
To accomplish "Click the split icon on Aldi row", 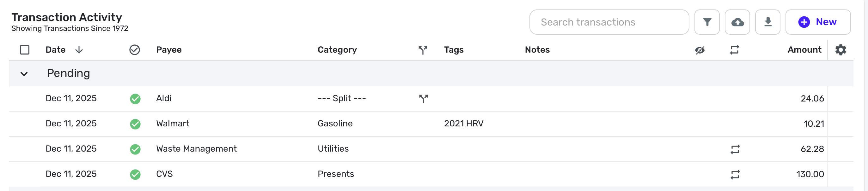I will (423, 99).
